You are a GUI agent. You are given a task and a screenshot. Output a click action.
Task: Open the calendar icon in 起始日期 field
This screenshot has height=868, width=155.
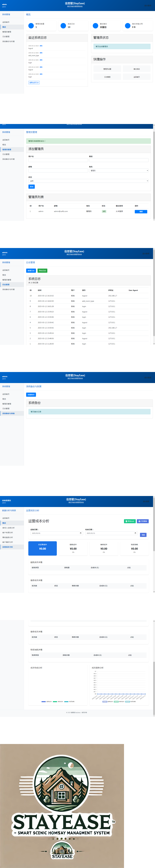(x=81, y=533)
